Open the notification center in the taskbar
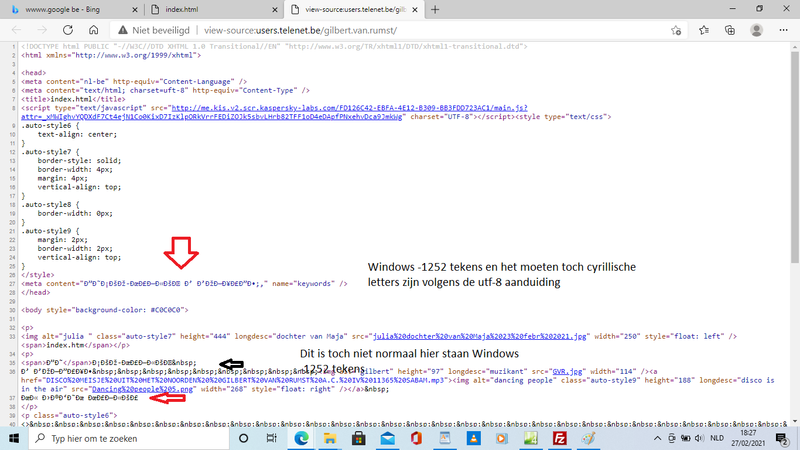This screenshot has height=450, width=800. pos(783,438)
